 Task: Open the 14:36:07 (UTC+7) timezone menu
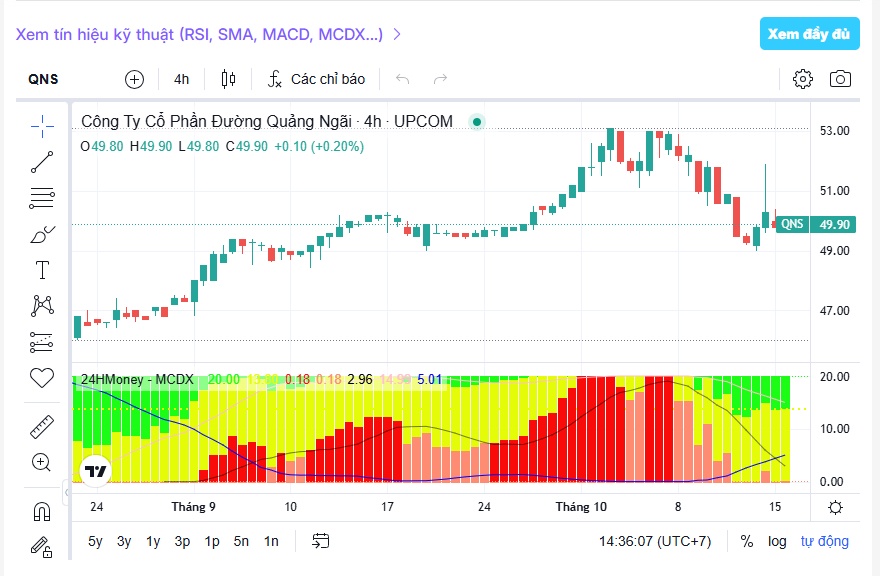(x=655, y=541)
